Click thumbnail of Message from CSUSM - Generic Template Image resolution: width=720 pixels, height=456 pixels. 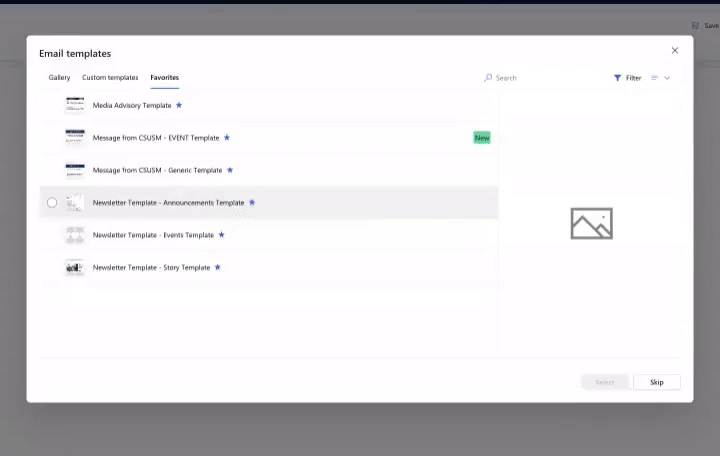pos(75,170)
